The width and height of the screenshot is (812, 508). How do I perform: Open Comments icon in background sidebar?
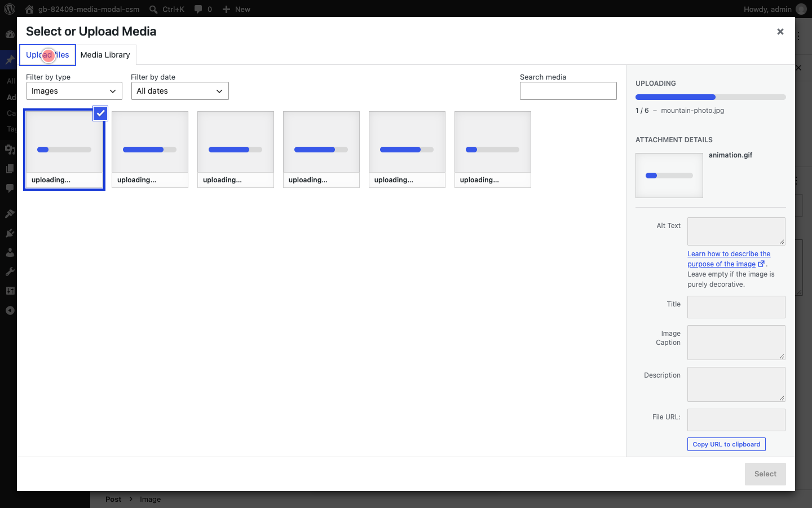pyautogui.click(x=10, y=188)
